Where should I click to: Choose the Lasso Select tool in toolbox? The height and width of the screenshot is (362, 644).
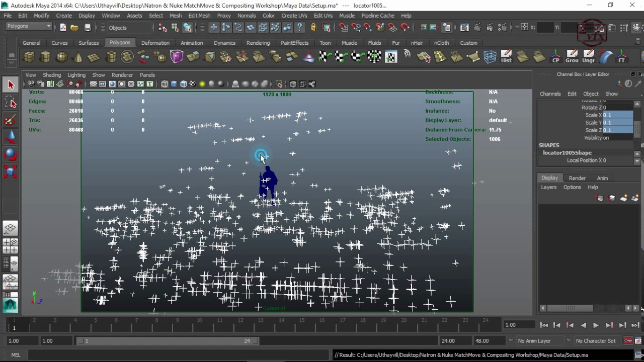pyautogui.click(x=11, y=103)
